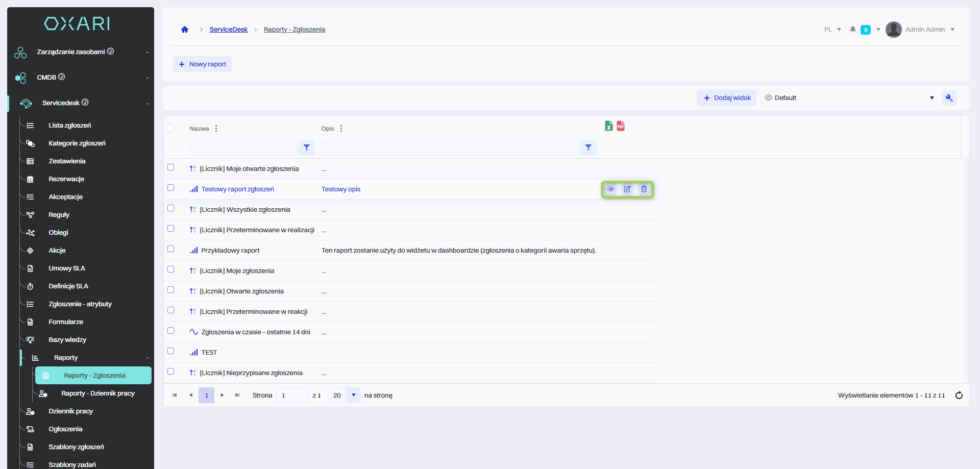
Task: Toggle the select-all header checkbox
Action: 171,128
